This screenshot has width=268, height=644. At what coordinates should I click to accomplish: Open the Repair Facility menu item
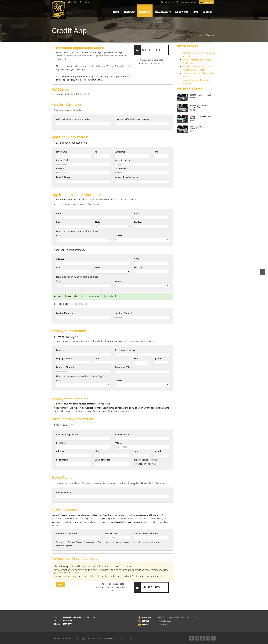coord(162,12)
